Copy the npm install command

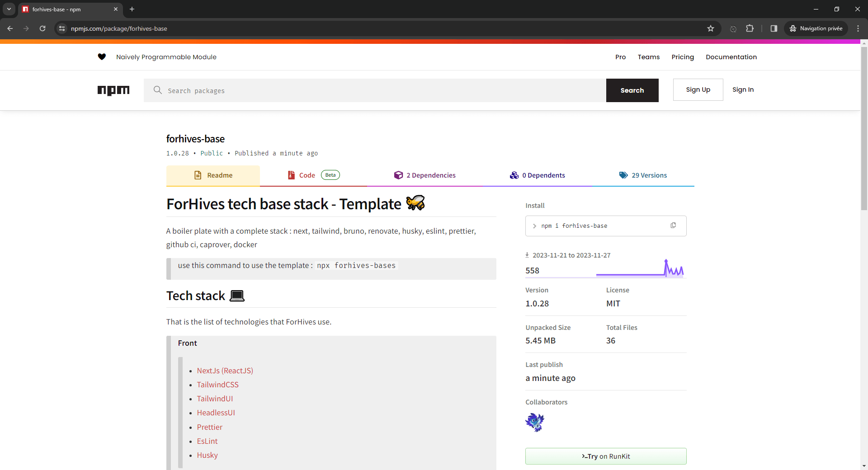pyautogui.click(x=673, y=226)
